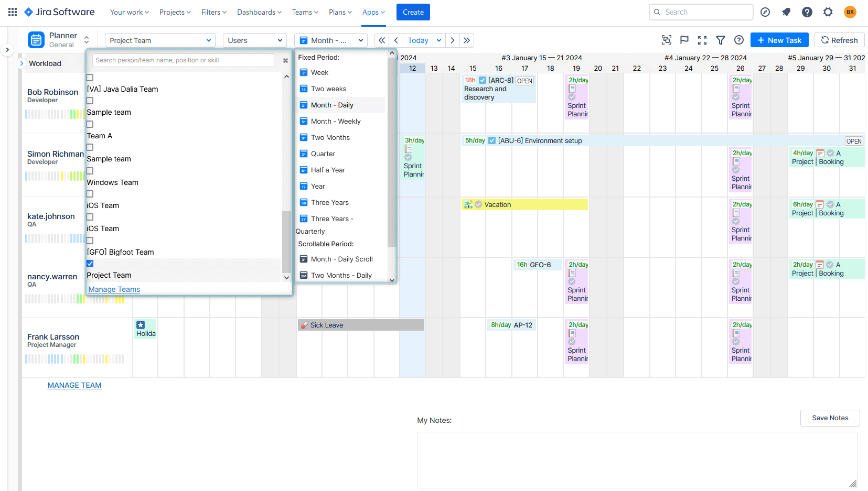Screen dimensions: 868x491
Task: Click the person search field in team panel
Action: click(183, 60)
